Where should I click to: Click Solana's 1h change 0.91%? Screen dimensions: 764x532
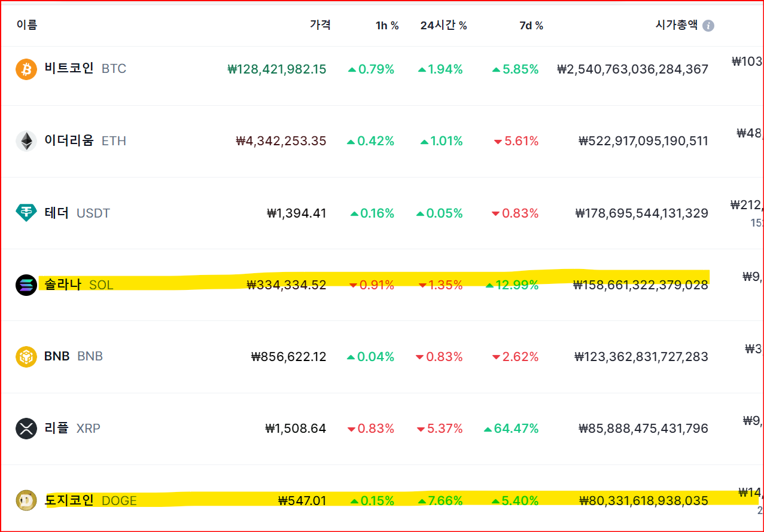pyautogui.click(x=372, y=285)
